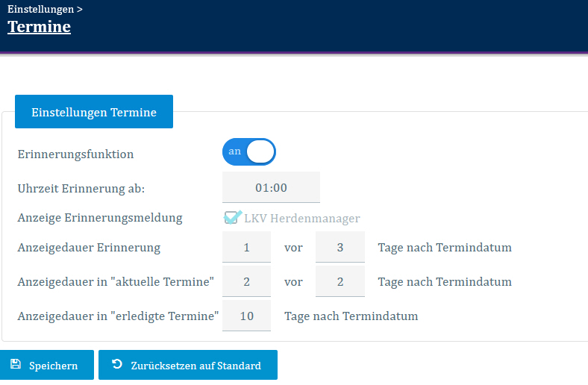Select the Uhrzeit Erinnerung time field 01:00

pos(271,187)
